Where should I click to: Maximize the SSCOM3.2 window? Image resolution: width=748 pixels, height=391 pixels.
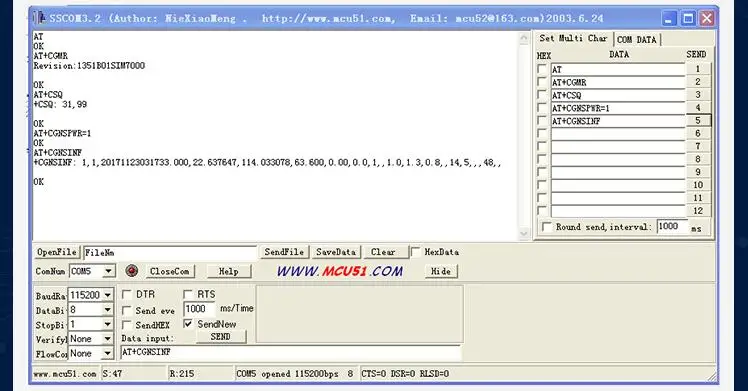pos(688,19)
